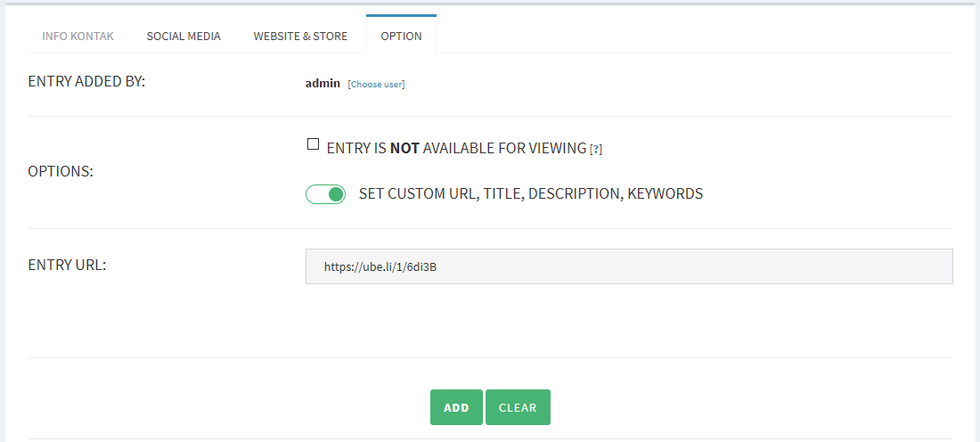This screenshot has width=980, height=442.
Task: Click the ENTRY ADDED BY label
Action: pyautogui.click(x=87, y=81)
